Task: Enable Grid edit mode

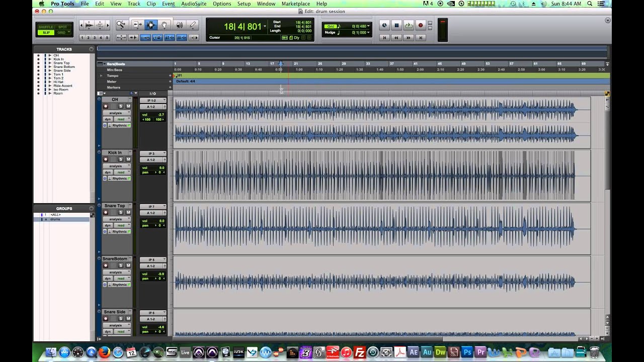Action: (62, 33)
